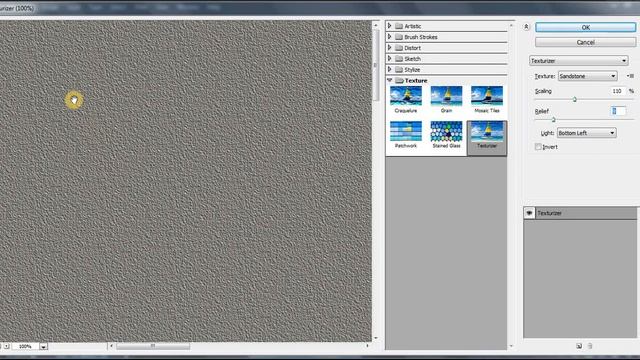Screen dimensions: 640x360
Task: Expand the Brush Strokes filter folder
Action: pos(389,37)
